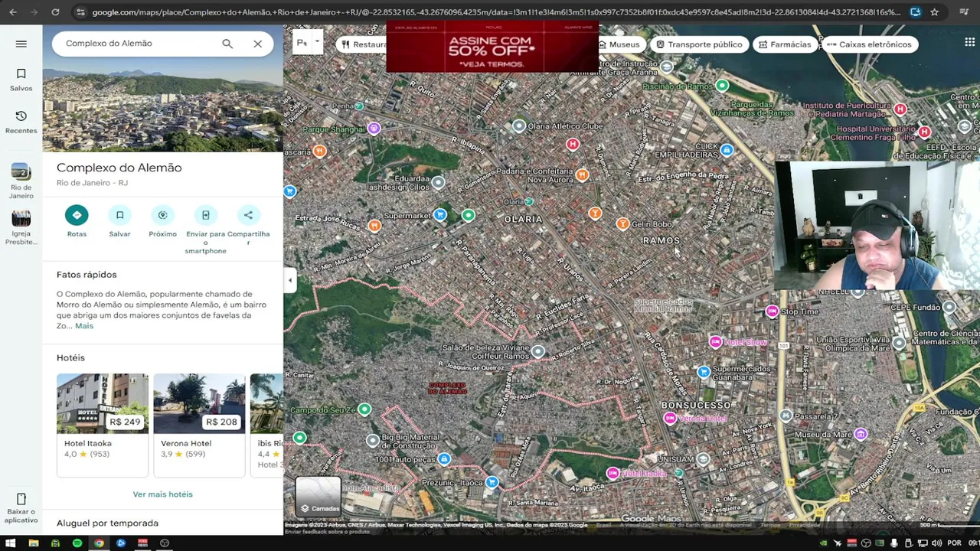Screen dimensions: 980x551
Task: Click the Parque Shanghai map pin
Action: 374,129
